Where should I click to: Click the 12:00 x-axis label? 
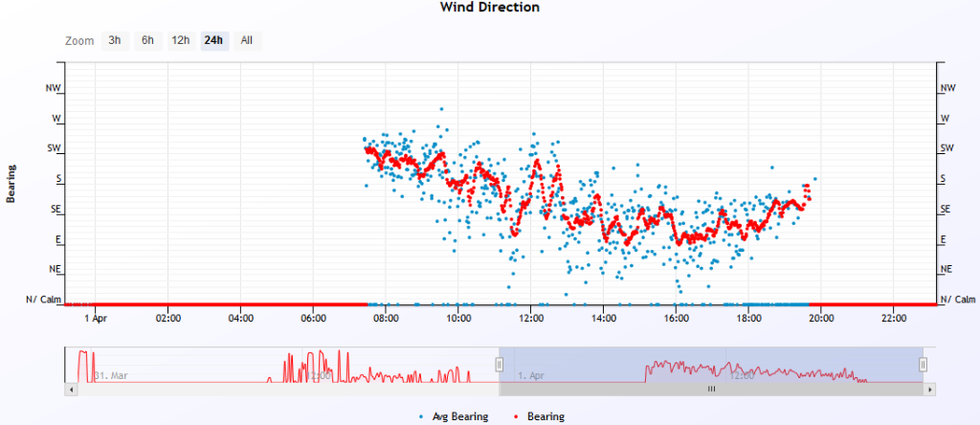[530, 318]
